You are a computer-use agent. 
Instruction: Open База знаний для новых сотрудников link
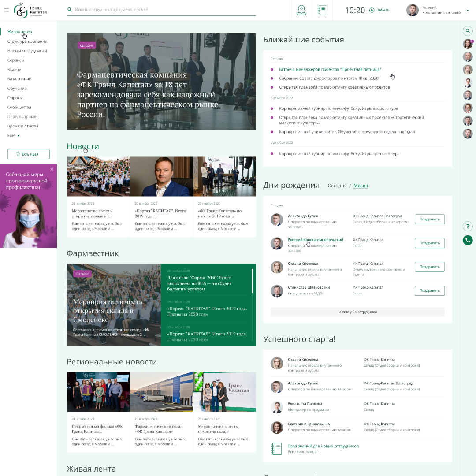coord(324,446)
